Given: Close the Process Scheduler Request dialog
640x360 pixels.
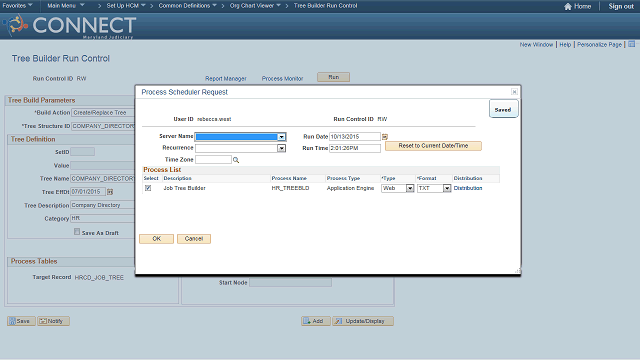Looking at the screenshot, I should [514, 92].
